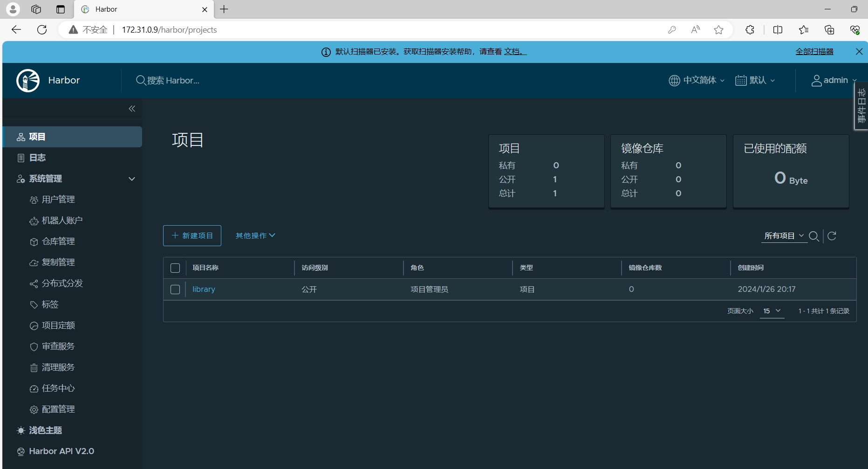Dismiss the scanner notification banner

(859, 52)
